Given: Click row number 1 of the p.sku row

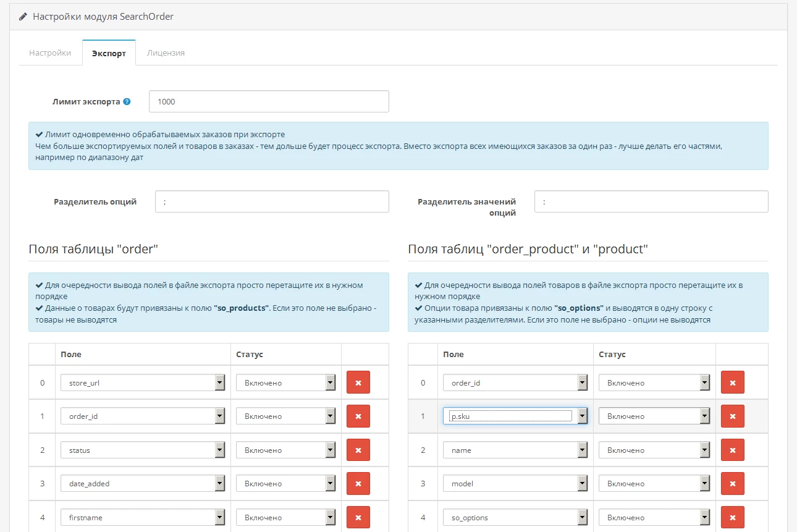Looking at the screenshot, I should tap(423, 416).
